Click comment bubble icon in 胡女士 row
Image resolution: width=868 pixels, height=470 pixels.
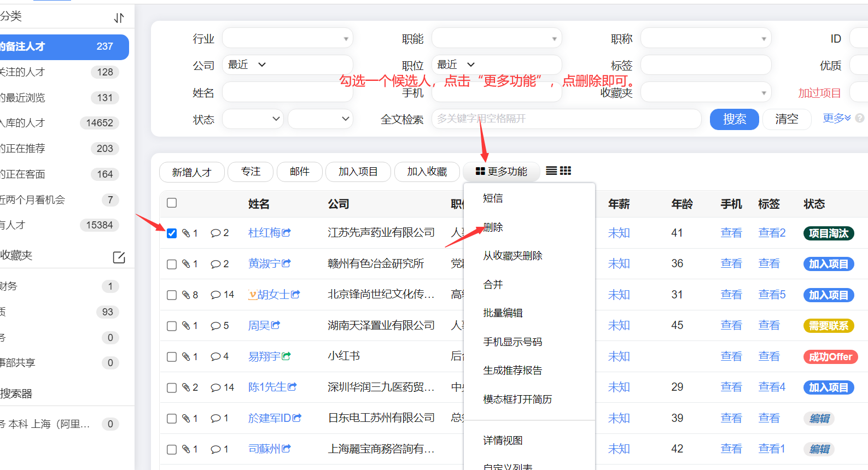(215, 295)
